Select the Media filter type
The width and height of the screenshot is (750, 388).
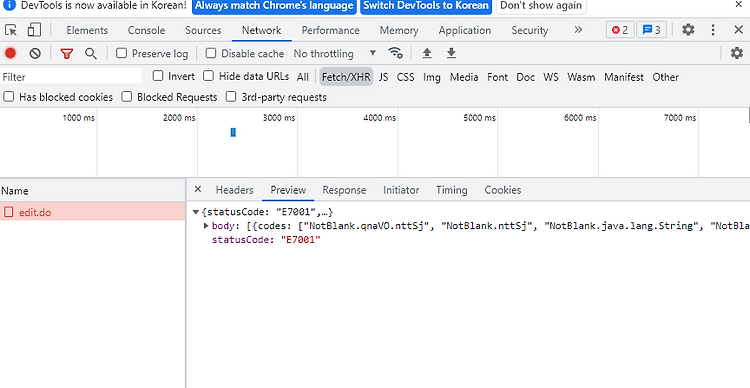(x=464, y=77)
